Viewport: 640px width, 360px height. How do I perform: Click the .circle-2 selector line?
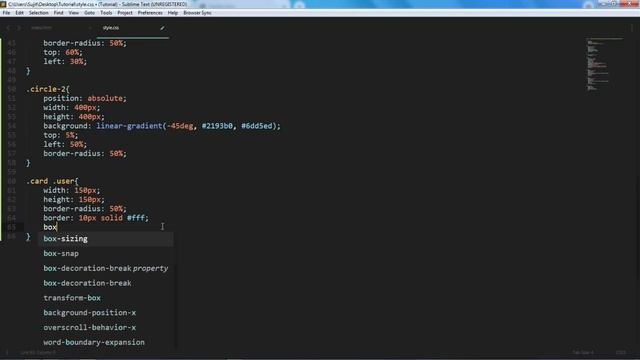click(x=48, y=89)
